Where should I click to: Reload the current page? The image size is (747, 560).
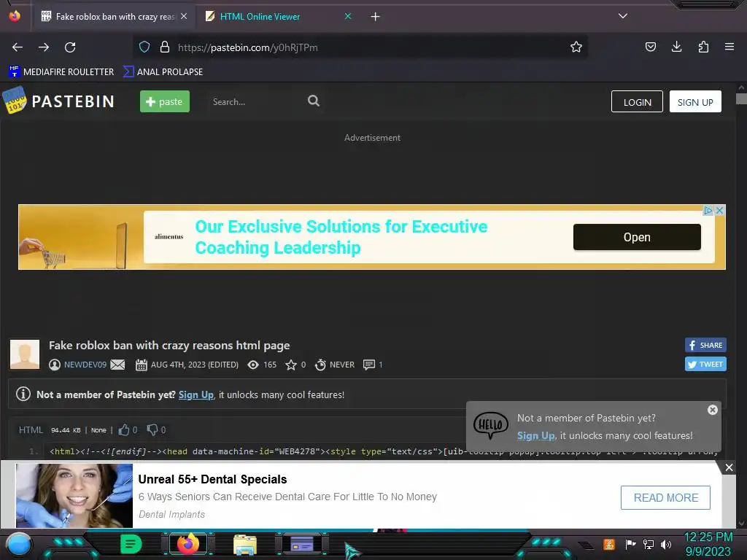70,47
